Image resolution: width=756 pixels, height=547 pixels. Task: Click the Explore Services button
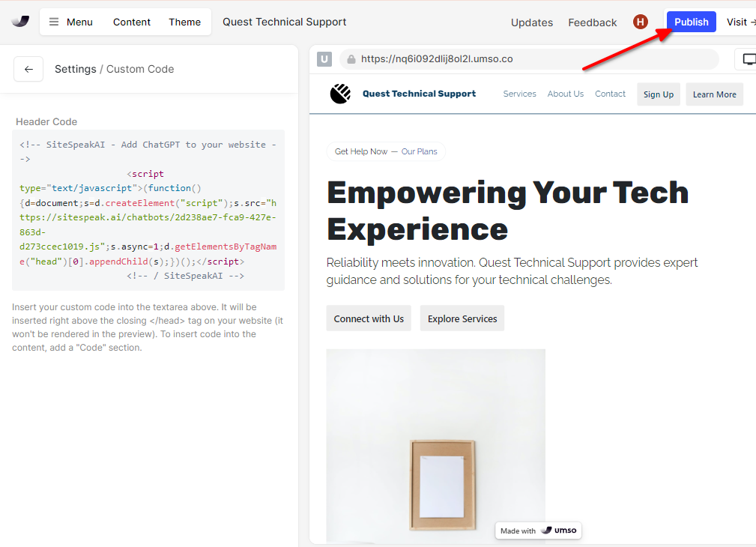click(x=462, y=318)
